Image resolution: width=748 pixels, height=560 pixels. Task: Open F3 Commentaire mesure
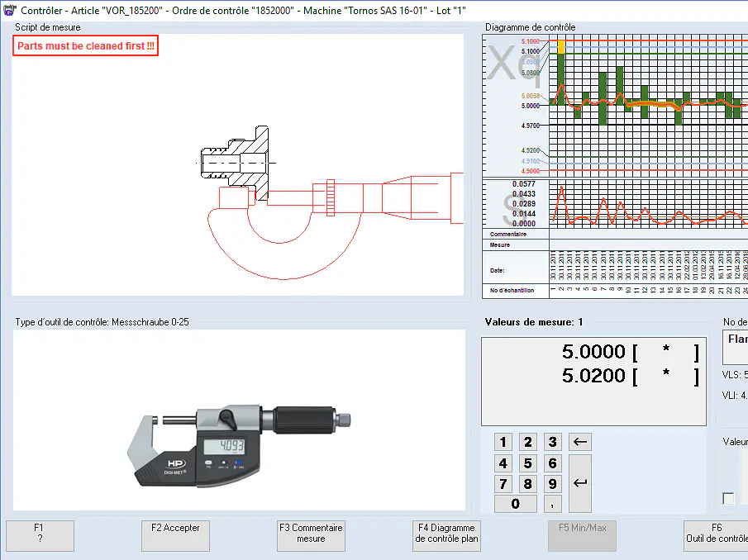point(311,536)
